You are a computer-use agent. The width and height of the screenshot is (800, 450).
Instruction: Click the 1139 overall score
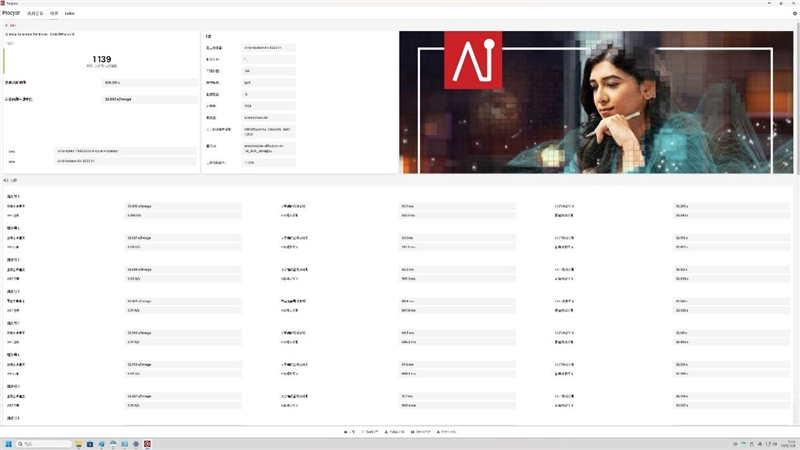pos(101,59)
